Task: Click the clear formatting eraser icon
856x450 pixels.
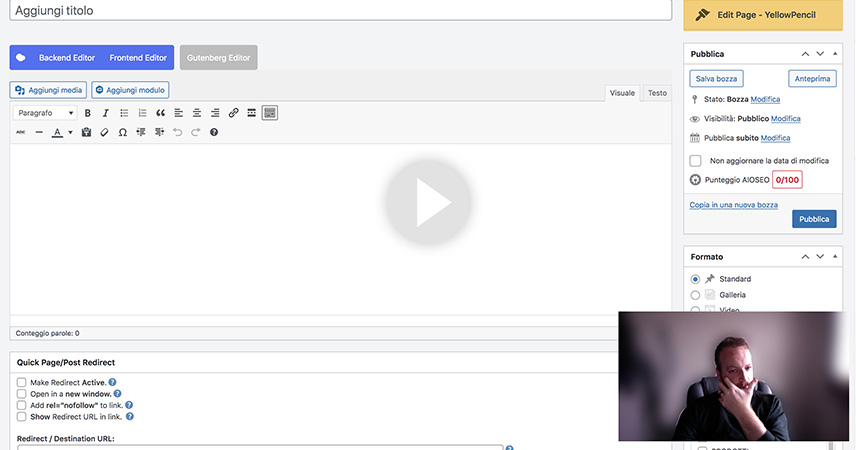Action: [x=104, y=132]
